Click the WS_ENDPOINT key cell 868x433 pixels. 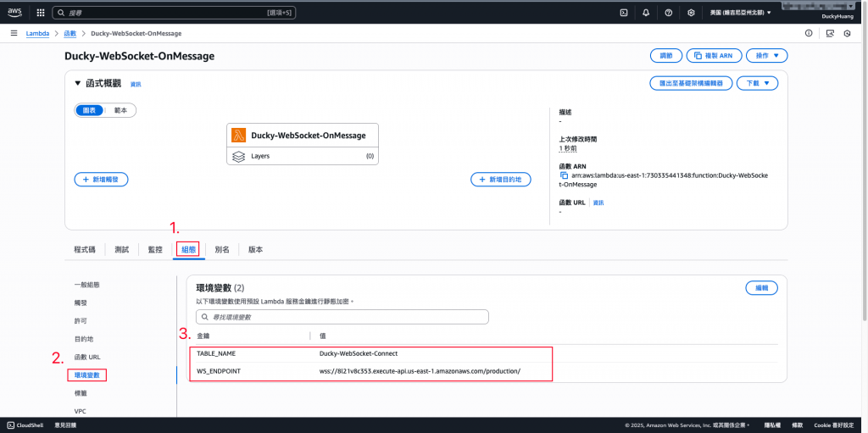219,371
